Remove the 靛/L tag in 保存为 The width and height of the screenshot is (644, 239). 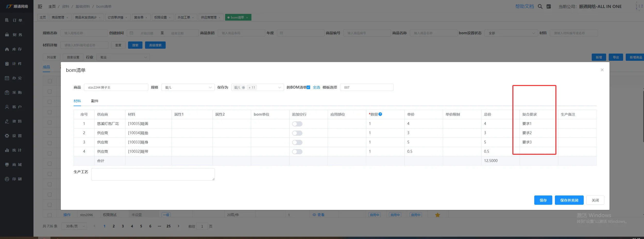[x=243, y=88]
